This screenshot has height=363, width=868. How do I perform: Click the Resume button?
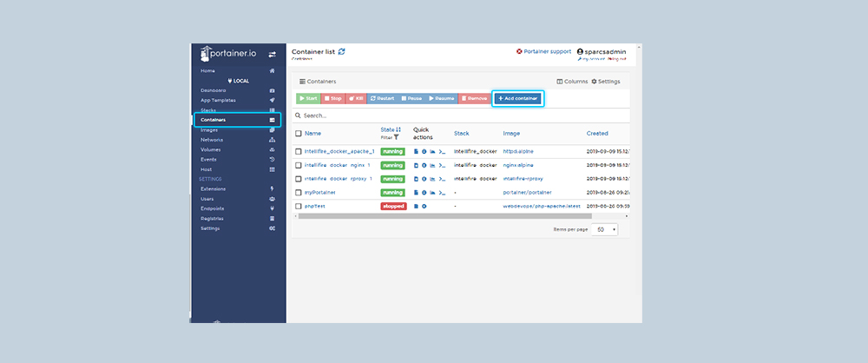click(x=442, y=99)
